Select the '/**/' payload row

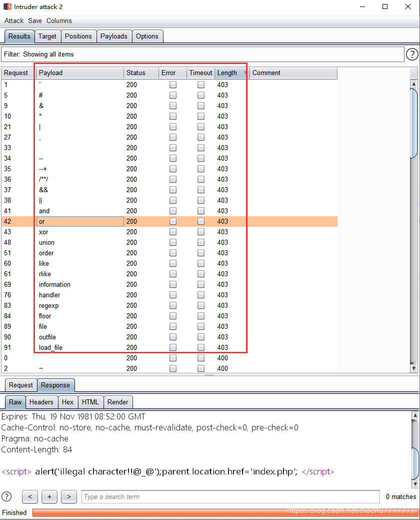[169, 179]
